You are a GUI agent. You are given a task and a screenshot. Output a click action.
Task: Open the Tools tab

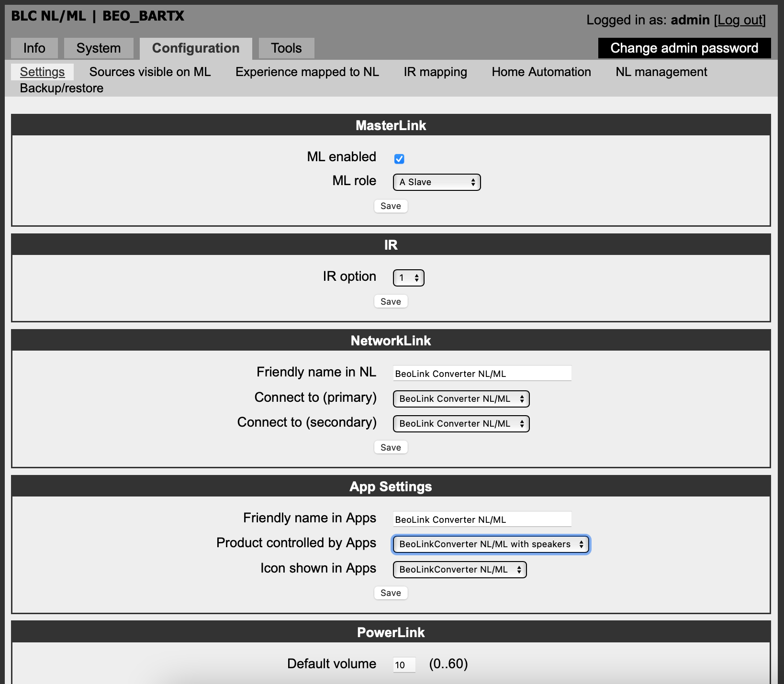[286, 48]
